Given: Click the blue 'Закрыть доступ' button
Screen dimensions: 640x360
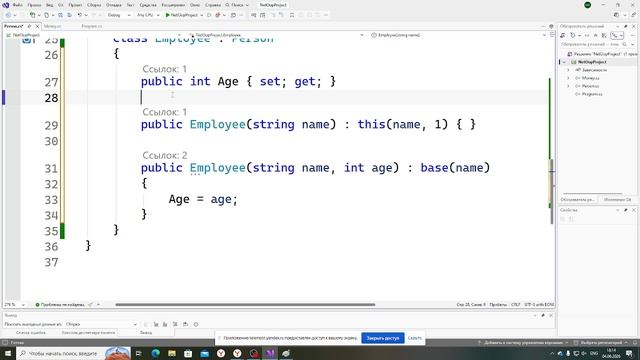Looking at the screenshot, I should pos(383,338).
